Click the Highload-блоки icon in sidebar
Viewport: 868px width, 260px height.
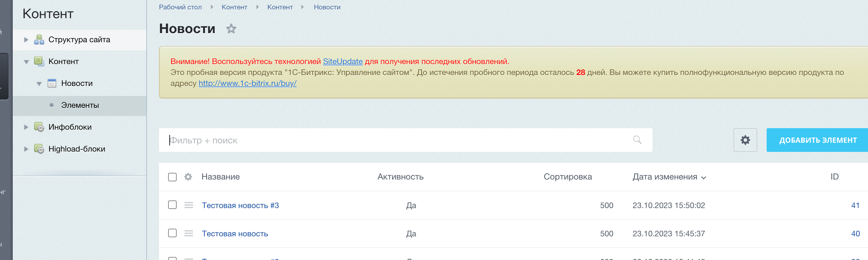(x=39, y=149)
